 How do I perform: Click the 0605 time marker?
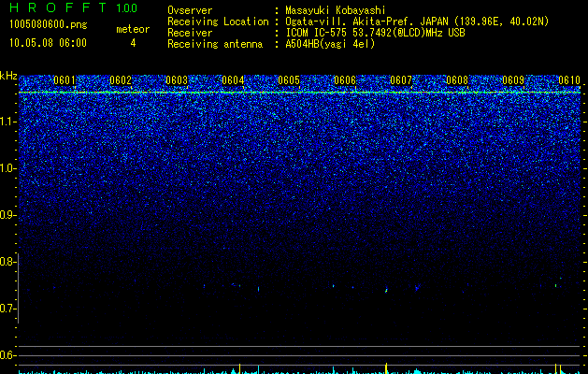pyautogui.click(x=289, y=80)
